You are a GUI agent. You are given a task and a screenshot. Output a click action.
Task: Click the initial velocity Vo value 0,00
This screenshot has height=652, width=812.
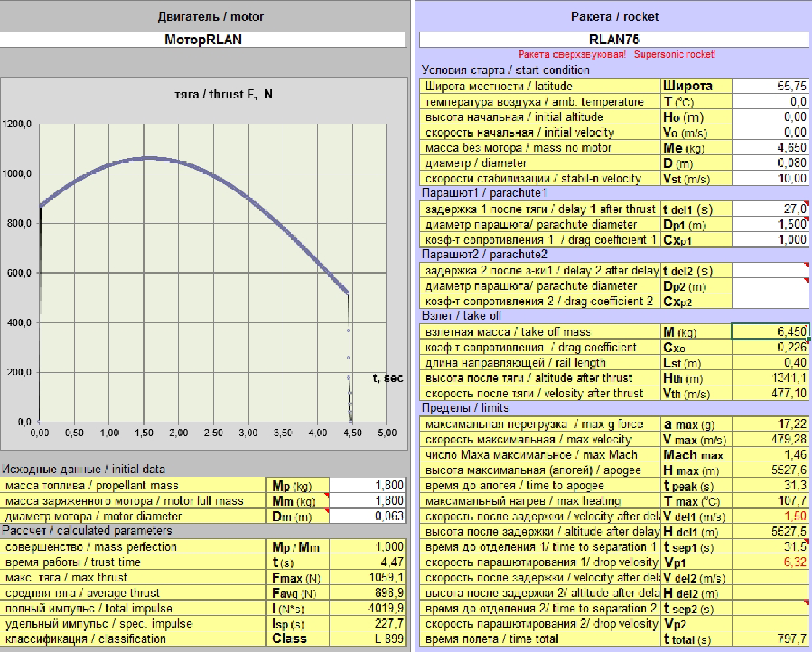click(770, 132)
